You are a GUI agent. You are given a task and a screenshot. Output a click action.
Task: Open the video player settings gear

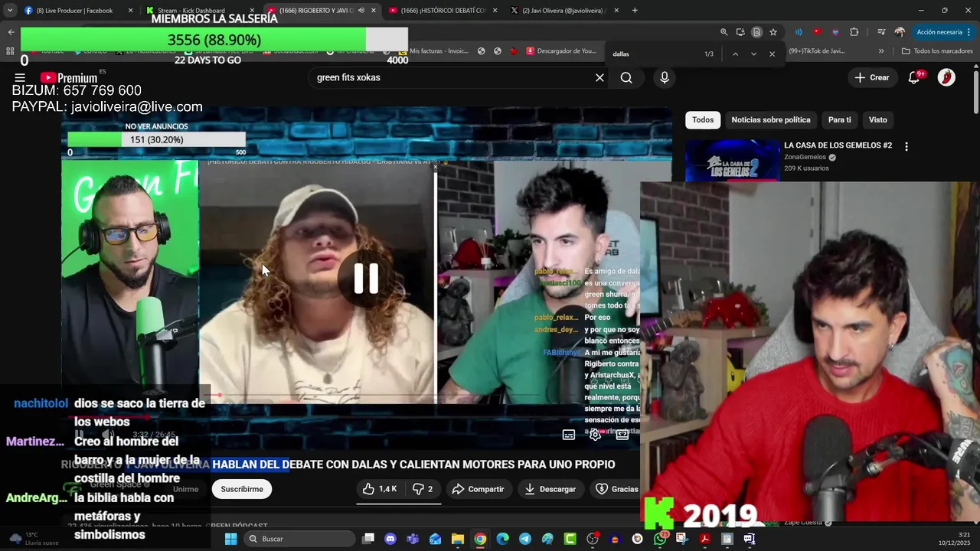point(595,435)
